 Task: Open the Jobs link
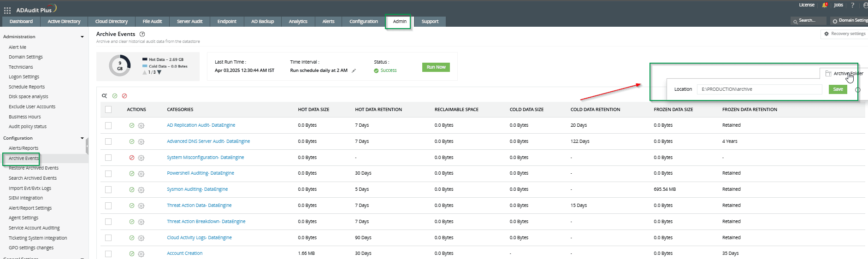[838, 5]
